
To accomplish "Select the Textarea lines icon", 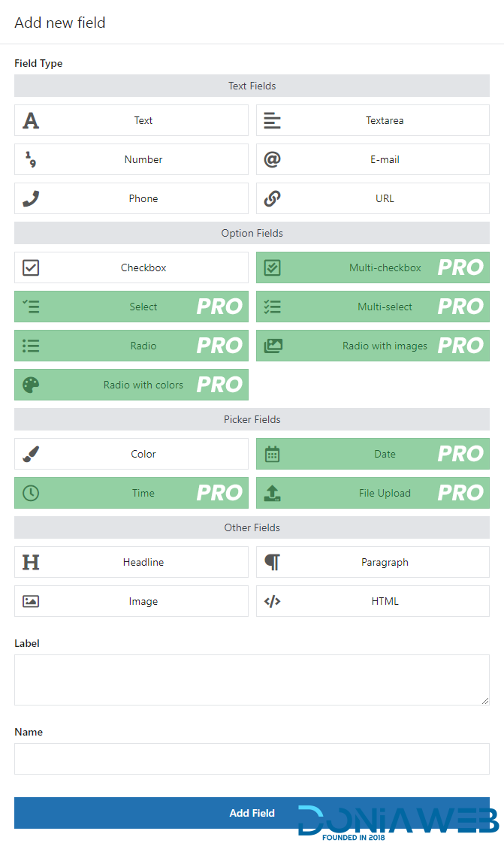I will (x=272, y=120).
